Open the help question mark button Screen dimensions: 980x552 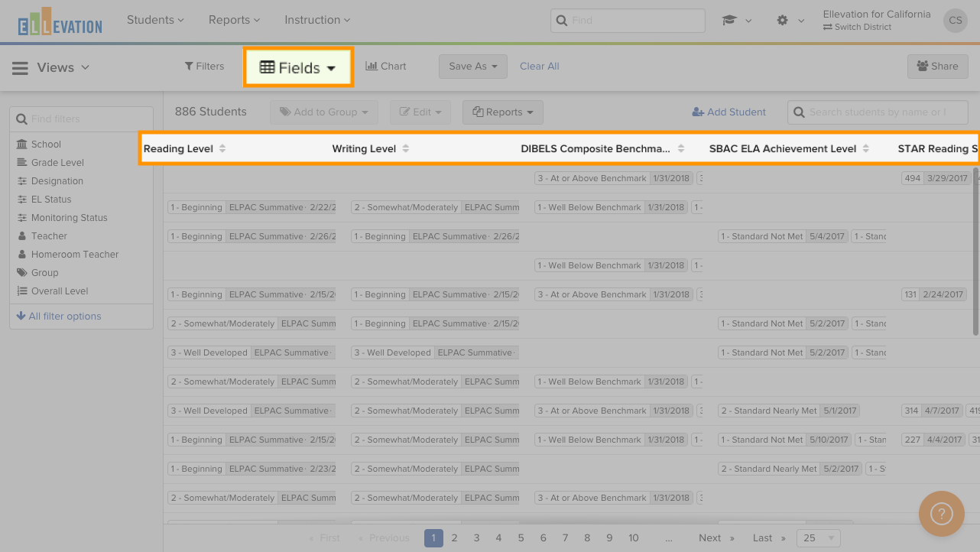coord(942,514)
